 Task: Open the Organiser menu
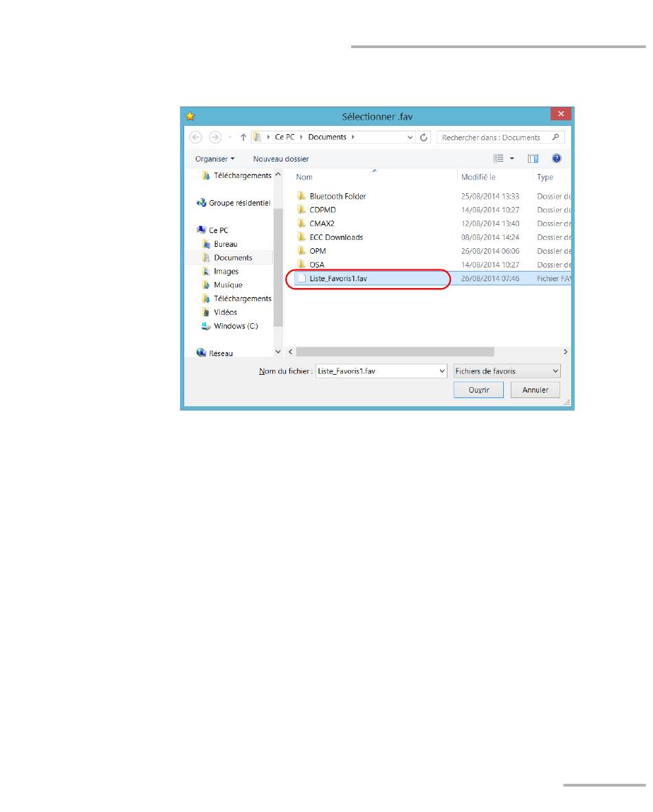pos(214,159)
